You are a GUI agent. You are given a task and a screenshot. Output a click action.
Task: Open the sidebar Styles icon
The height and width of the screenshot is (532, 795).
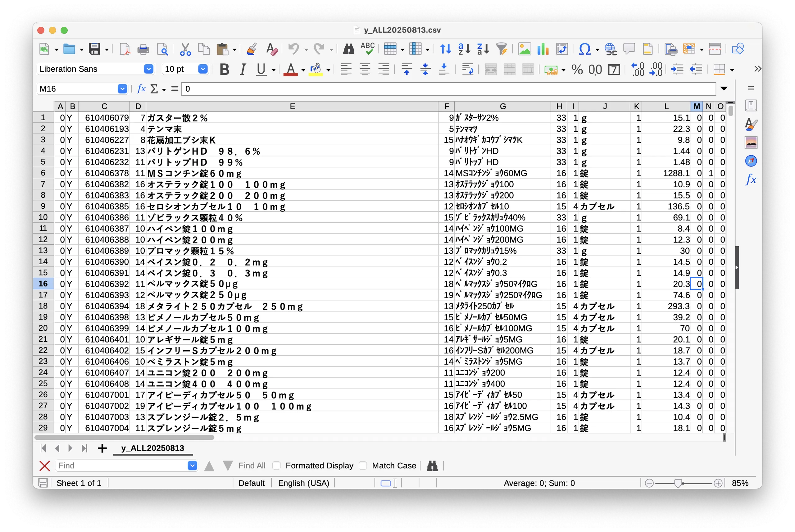pos(751,124)
